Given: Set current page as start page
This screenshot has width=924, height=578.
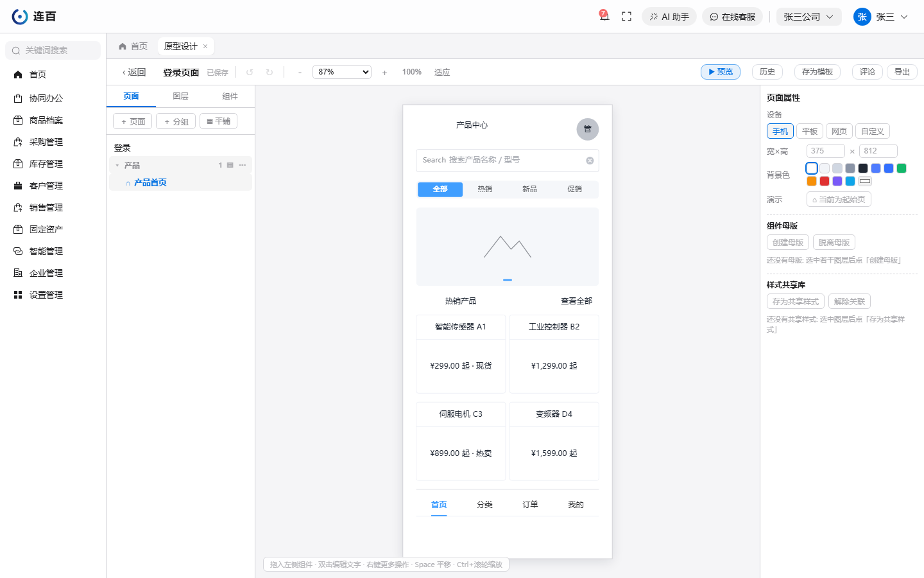Looking at the screenshot, I should (839, 199).
